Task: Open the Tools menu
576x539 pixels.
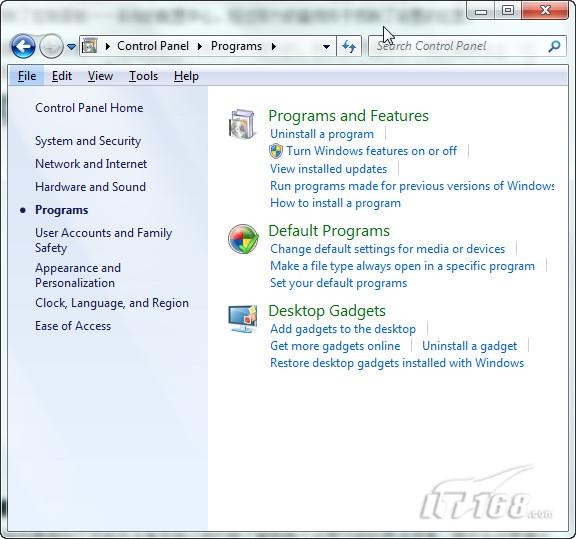Action: point(143,76)
